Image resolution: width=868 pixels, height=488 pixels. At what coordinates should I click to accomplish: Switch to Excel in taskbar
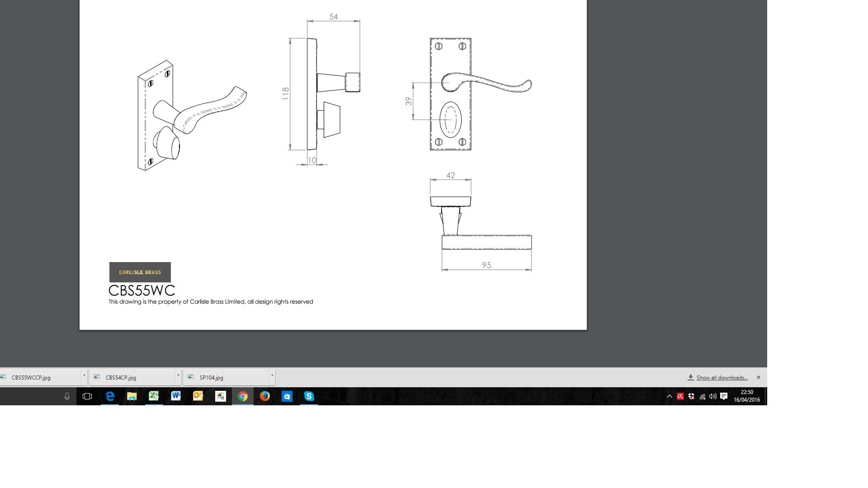pos(154,396)
